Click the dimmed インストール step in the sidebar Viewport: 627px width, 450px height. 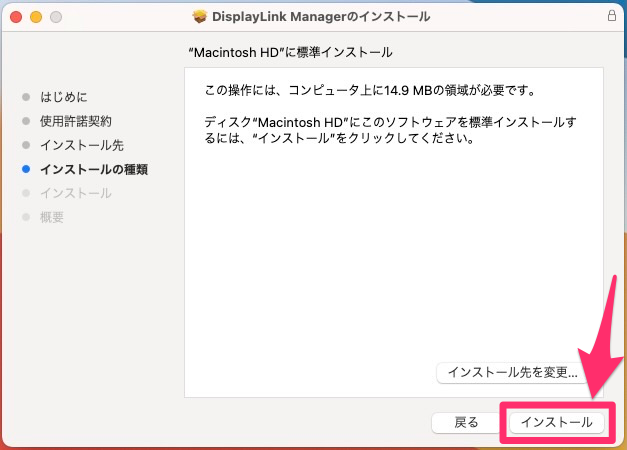[x=76, y=194]
